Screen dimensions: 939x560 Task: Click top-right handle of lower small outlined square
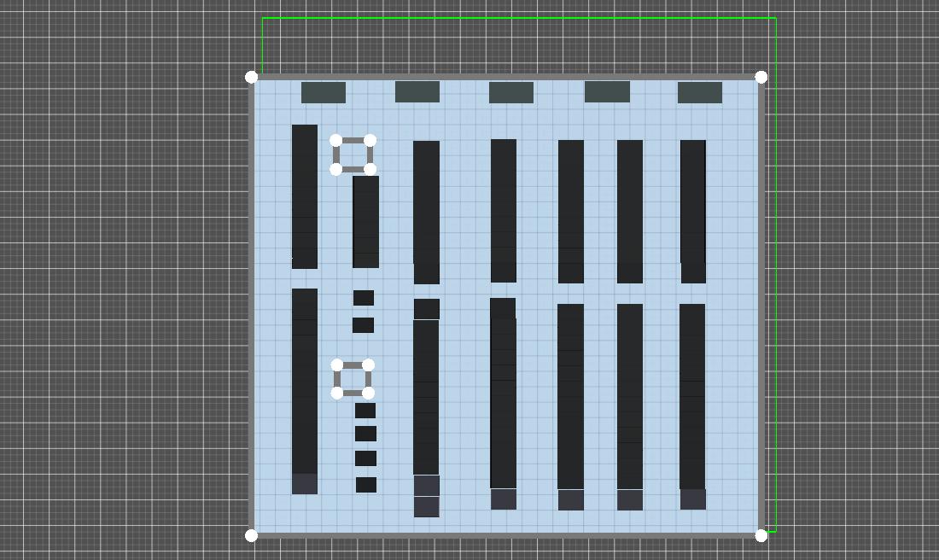click(369, 365)
